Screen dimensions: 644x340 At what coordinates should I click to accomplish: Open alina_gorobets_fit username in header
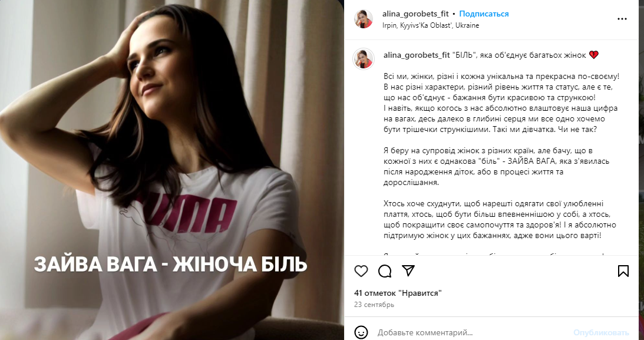415,14
